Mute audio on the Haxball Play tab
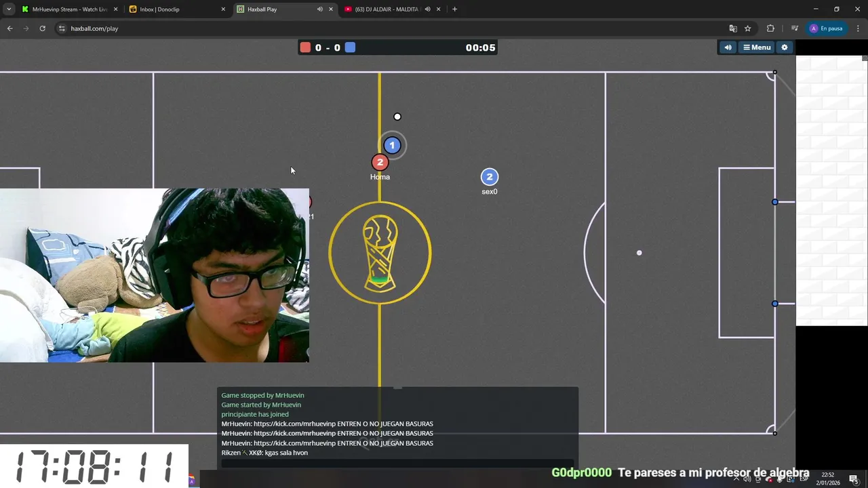This screenshot has height=488, width=868. [319, 9]
